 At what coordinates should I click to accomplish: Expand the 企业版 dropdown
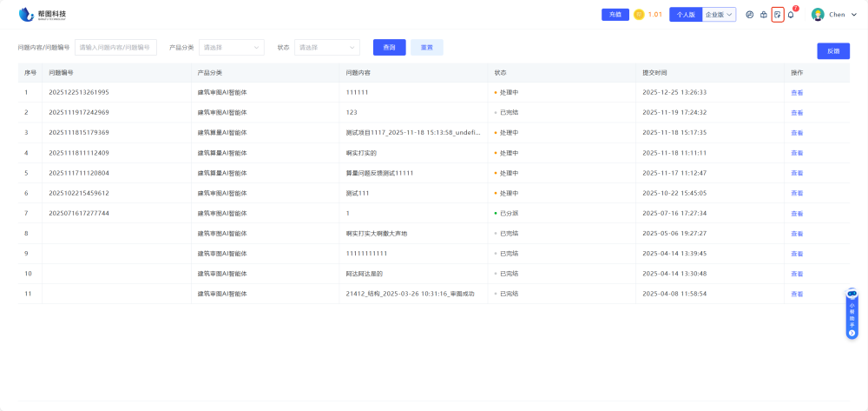719,15
